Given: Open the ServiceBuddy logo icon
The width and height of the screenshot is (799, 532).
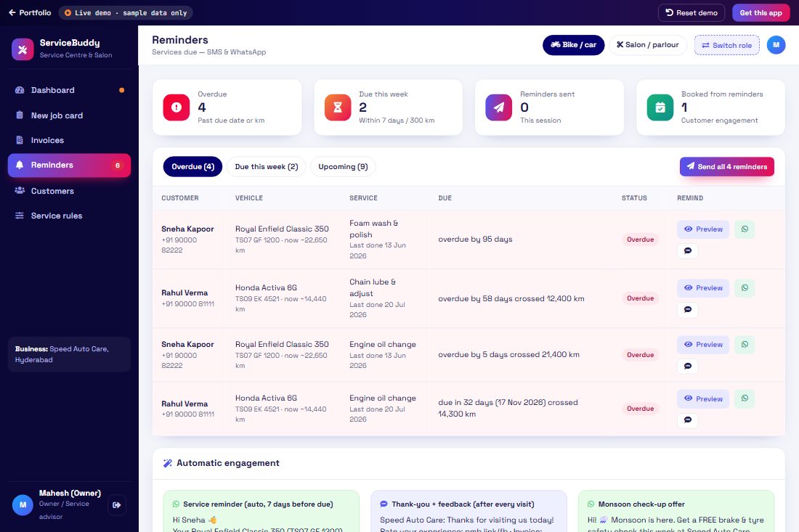Looking at the screenshot, I should pos(23,49).
